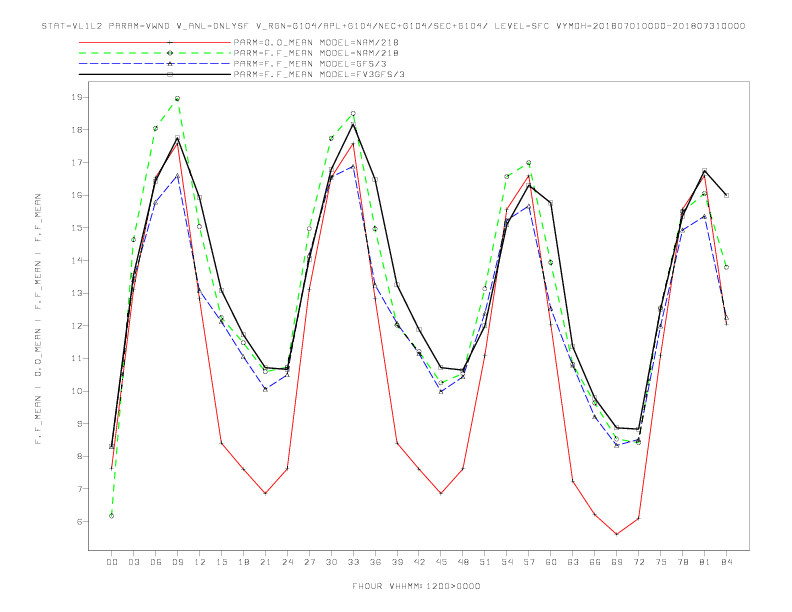Select legend entry PARM=F.F_MEAN MODEL=FV3GFS/3
This screenshot has height=612, width=792.
click(319, 74)
